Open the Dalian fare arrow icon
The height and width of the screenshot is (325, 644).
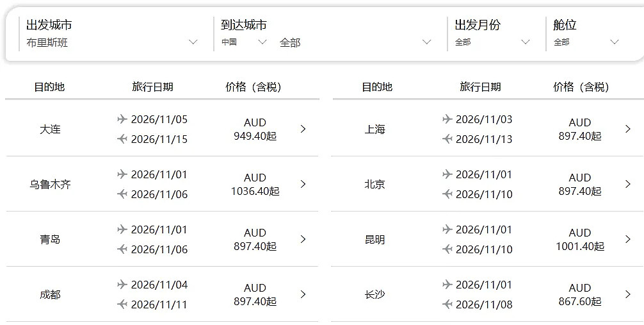point(303,129)
